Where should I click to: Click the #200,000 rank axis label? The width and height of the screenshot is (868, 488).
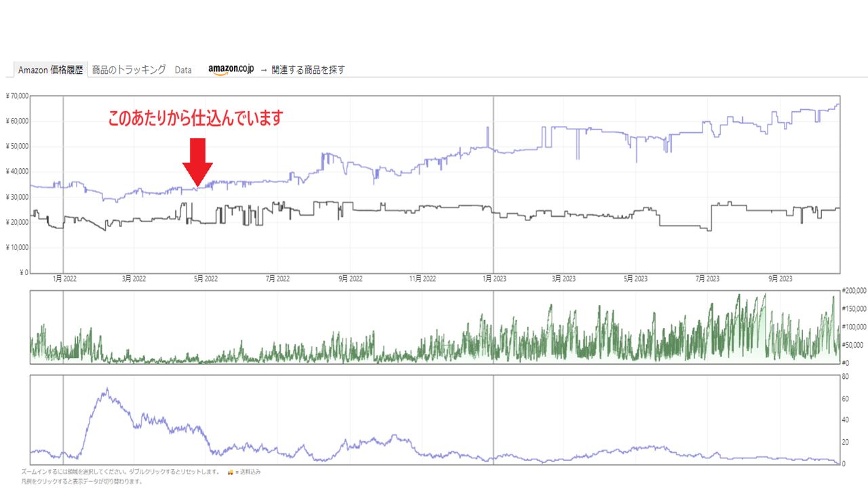tap(854, 291)
